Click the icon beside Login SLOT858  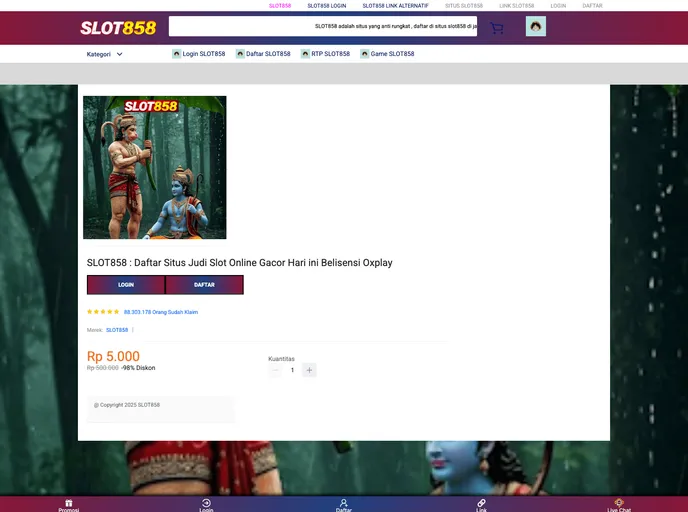[176, 54]
